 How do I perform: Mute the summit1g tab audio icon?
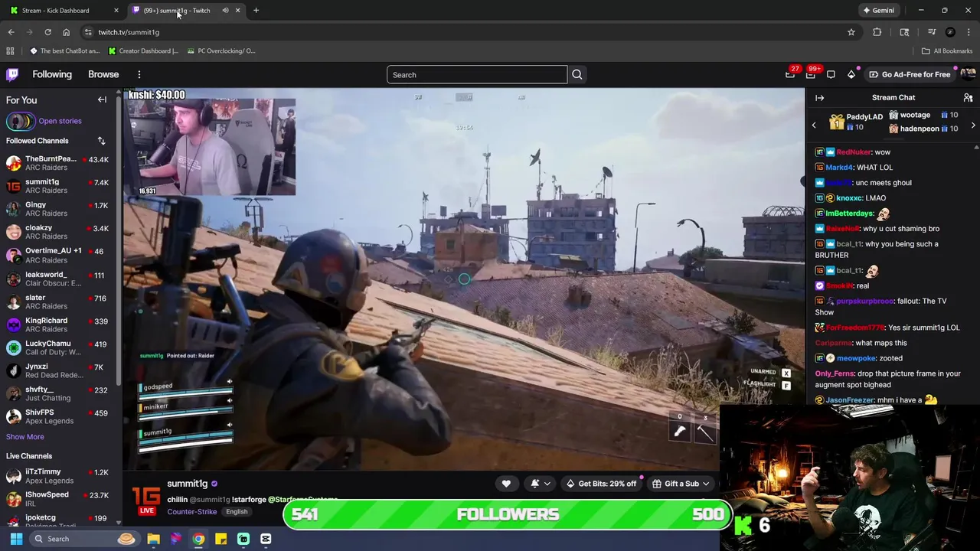pyautogui.click(x=225, y=11)
